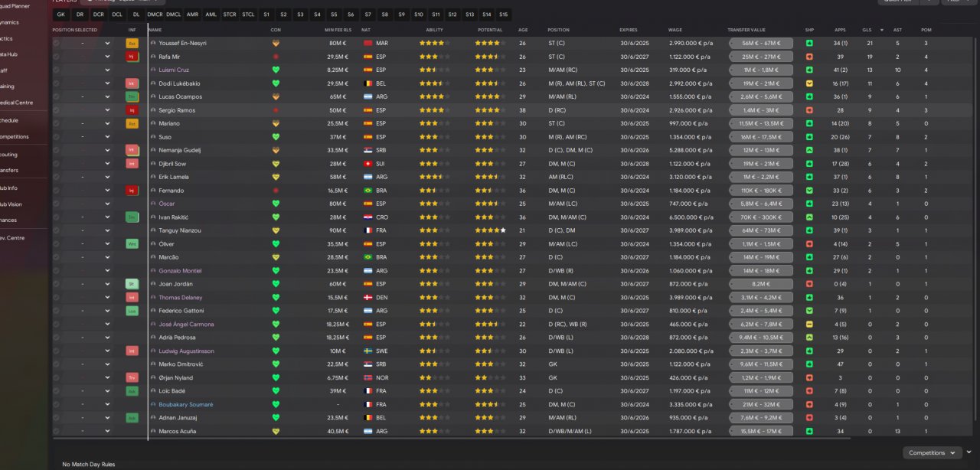Sort by the WAGE column header
Viewport: 980px width, 470px height.
675,30
